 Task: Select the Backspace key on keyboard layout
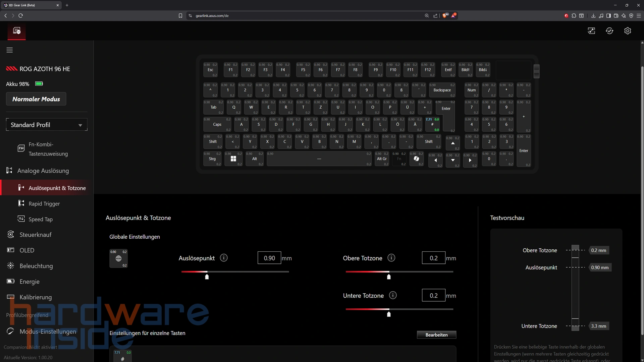coord(442,90)
